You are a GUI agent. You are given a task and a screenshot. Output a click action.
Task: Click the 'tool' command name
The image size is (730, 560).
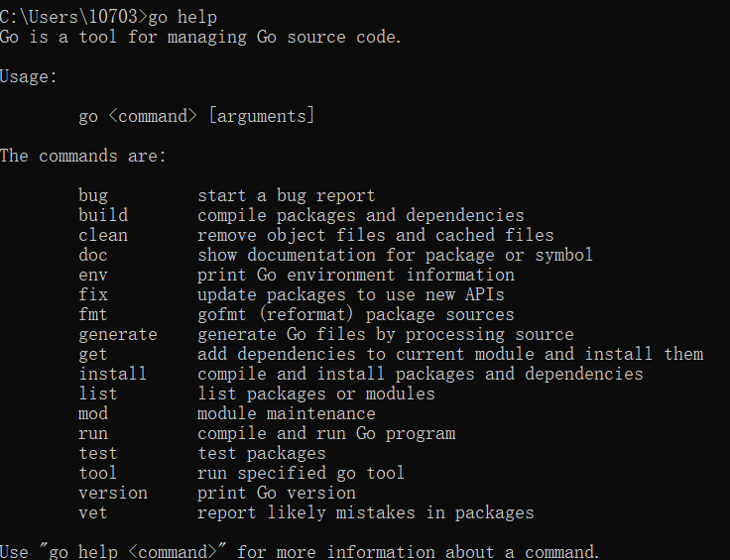(x=98, y=473)
